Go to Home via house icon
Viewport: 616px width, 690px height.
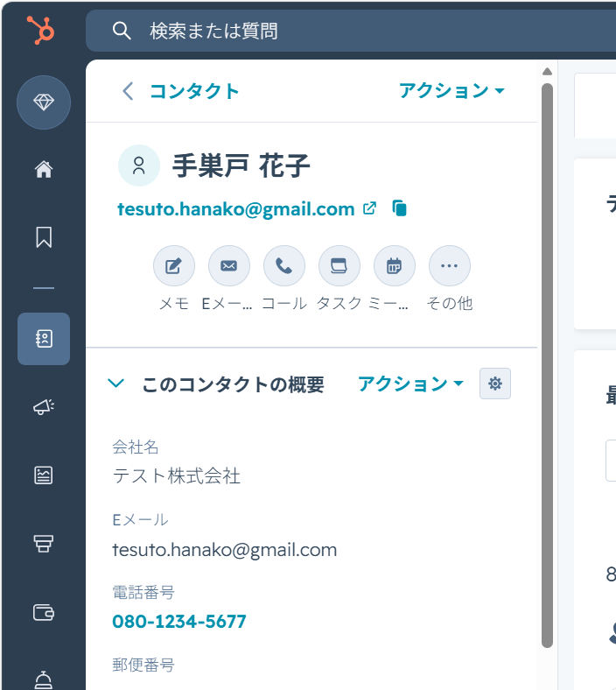pyautogui.click(x=44, y=169)
